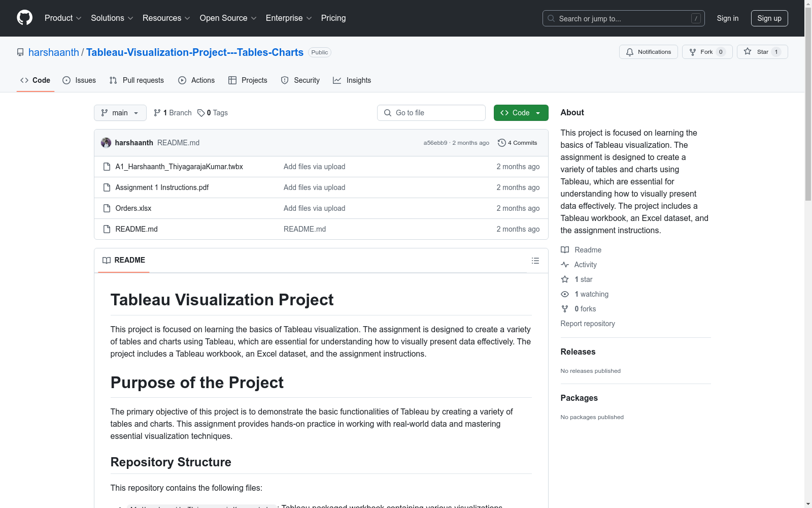Open the Pull requests tab

point(137,80)
